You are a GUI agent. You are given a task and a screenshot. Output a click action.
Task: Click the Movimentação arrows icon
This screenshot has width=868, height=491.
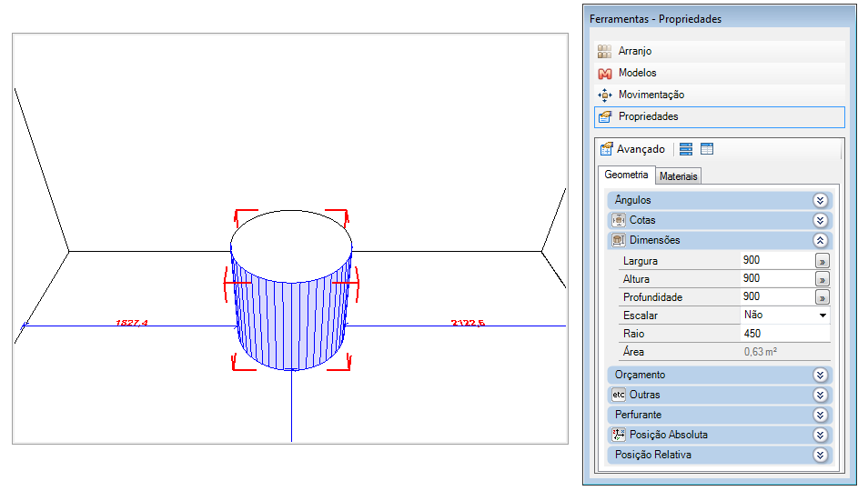[x=604, y=95]
